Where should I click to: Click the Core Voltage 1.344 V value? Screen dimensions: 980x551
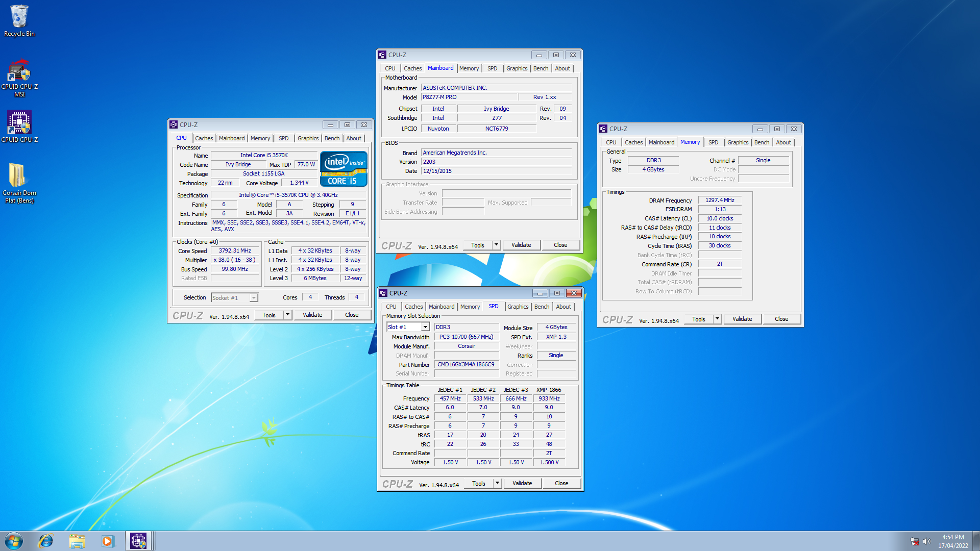pos(299,183)
